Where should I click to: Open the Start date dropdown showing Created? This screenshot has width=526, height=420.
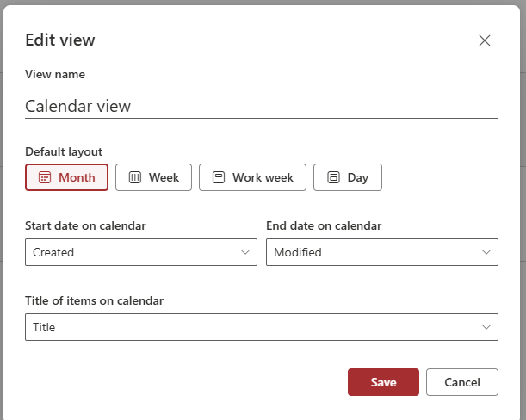point(141,252)
